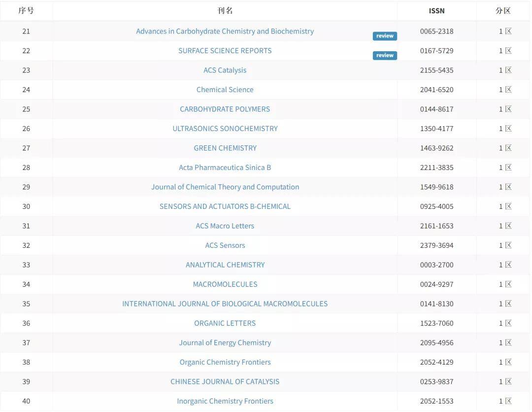Select Acta Pharmaceutica Sinica B link
This screenshot has height=412, width=532.
click(x=225, y=168)
